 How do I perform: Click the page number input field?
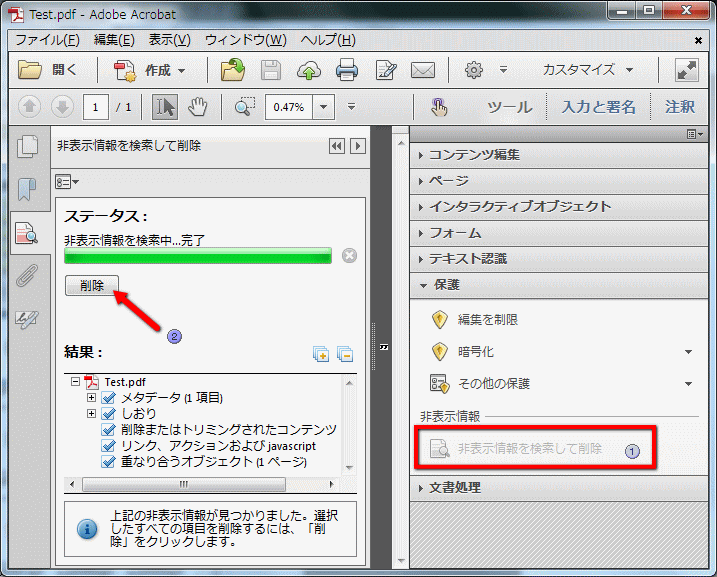coord(96,107)
